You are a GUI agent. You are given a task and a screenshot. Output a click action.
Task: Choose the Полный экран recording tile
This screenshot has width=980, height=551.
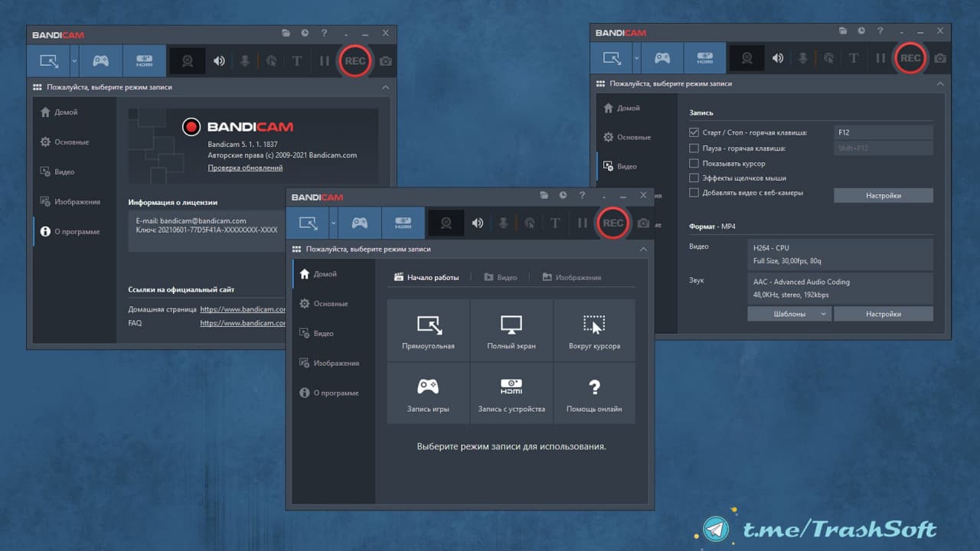pos(511,330)
